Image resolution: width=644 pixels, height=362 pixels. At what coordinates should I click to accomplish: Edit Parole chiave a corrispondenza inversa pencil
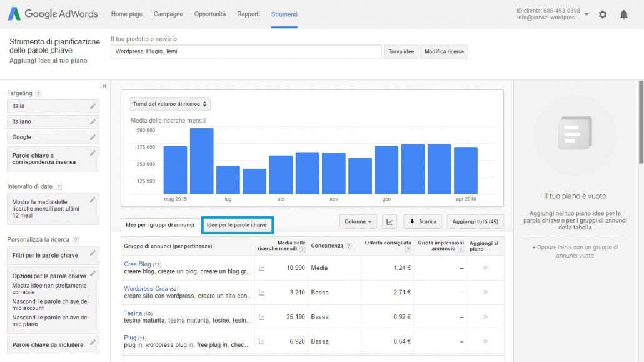(93, 153)
